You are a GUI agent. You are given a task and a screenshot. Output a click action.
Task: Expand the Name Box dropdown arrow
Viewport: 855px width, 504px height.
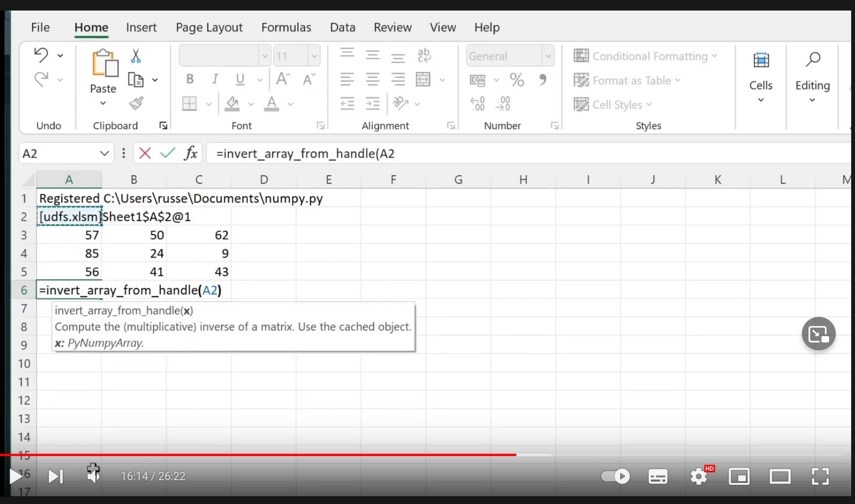pos(105,153)
